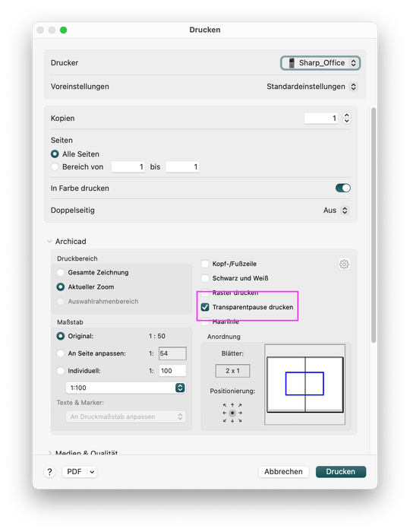Select the Gesamte Zeichnung radio button
Screen dimensions: 410x532
click(x=60, y=272)
